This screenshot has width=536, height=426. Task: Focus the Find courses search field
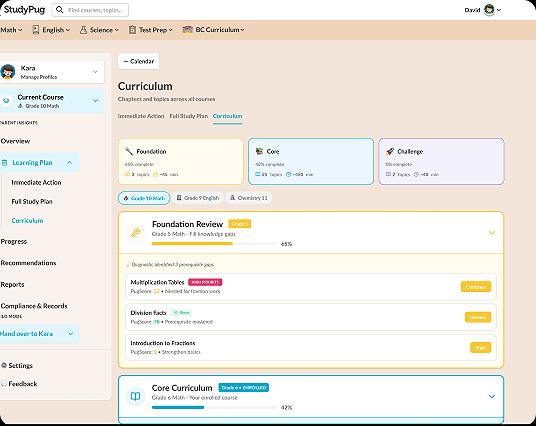pyautogui.click(x=90, y=10)
